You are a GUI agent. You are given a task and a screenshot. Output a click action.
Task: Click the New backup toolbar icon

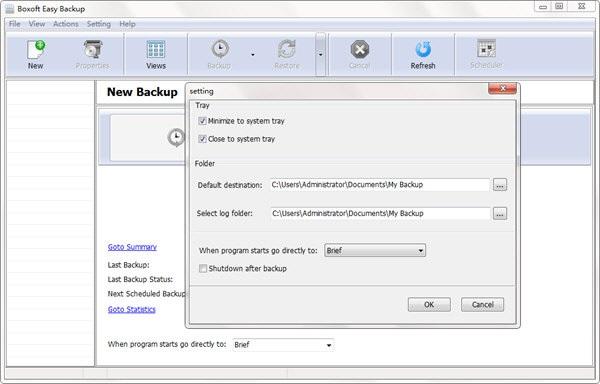(x=36, y=50)
